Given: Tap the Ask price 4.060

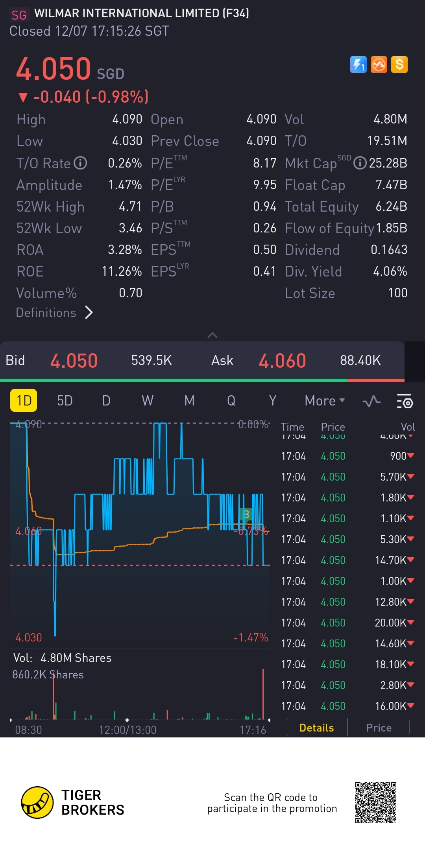Looking at the screenshot, I should point(282,361).
